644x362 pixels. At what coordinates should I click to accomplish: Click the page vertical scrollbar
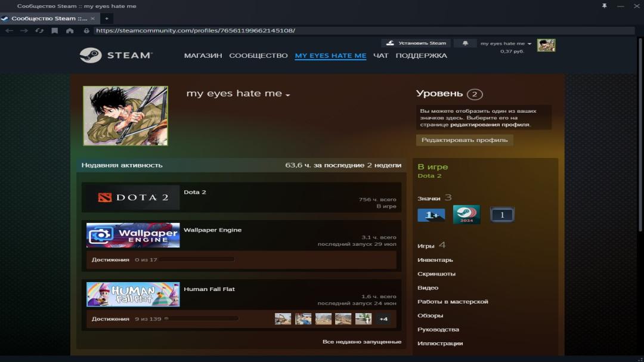click(639, 134)
